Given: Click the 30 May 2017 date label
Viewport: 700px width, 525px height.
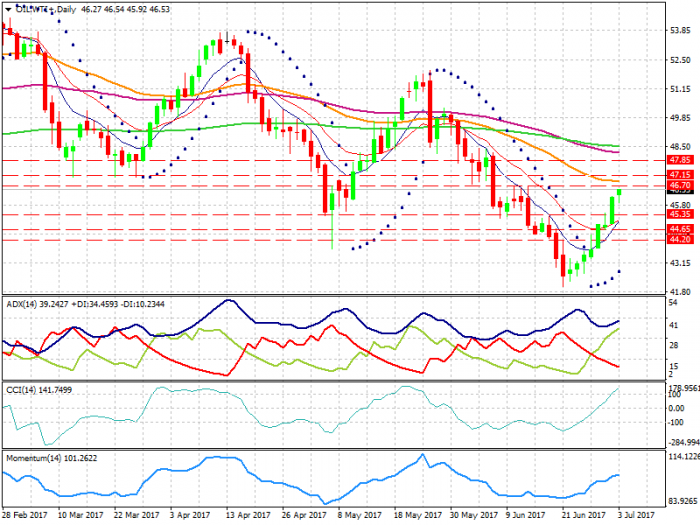Looking at the screenshot, I should click(474, 515).
